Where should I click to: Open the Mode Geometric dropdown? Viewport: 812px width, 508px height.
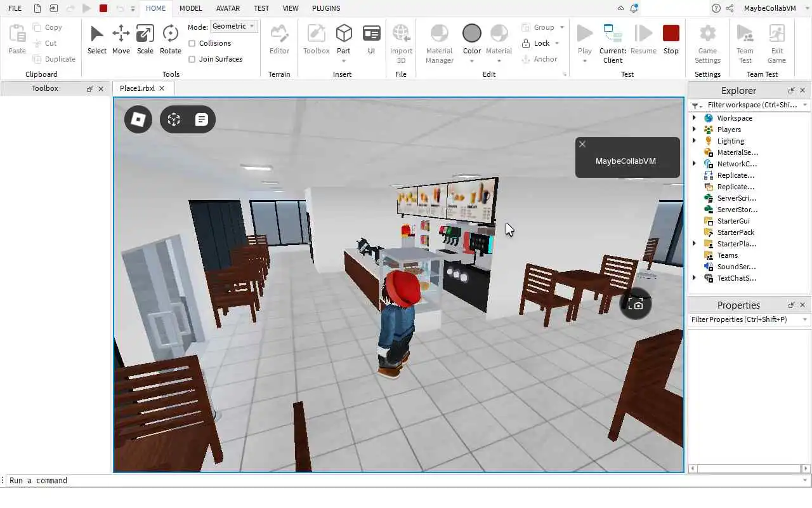coord(234,26)
